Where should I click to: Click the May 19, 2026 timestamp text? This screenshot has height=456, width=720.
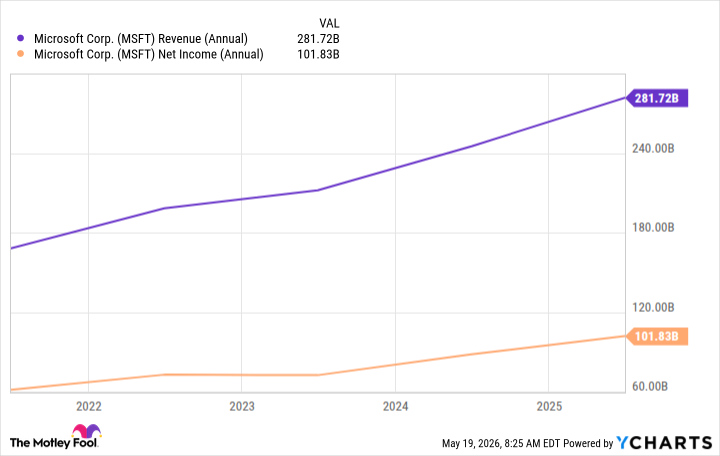(501, 443)
